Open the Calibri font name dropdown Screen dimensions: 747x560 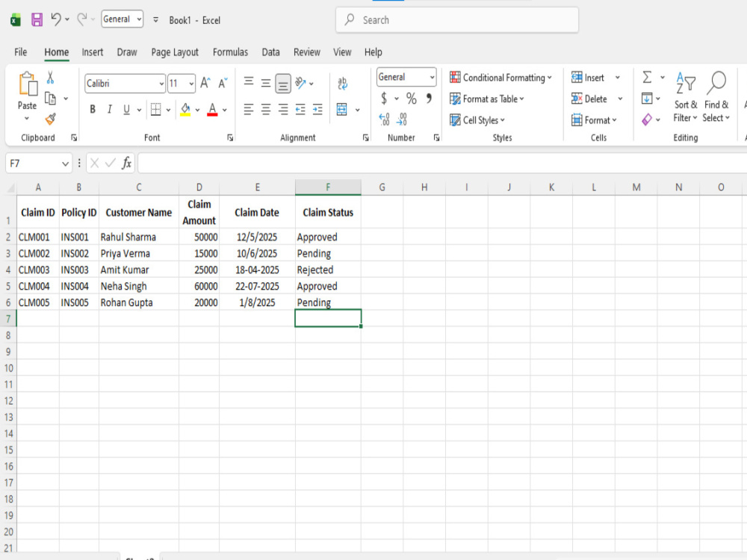(x=161, y=84)
